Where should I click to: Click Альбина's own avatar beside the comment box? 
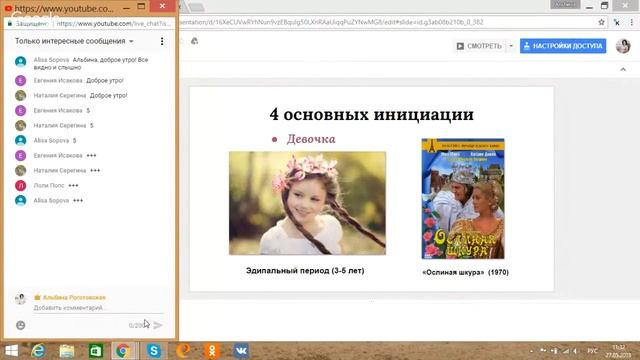(20, 299)
